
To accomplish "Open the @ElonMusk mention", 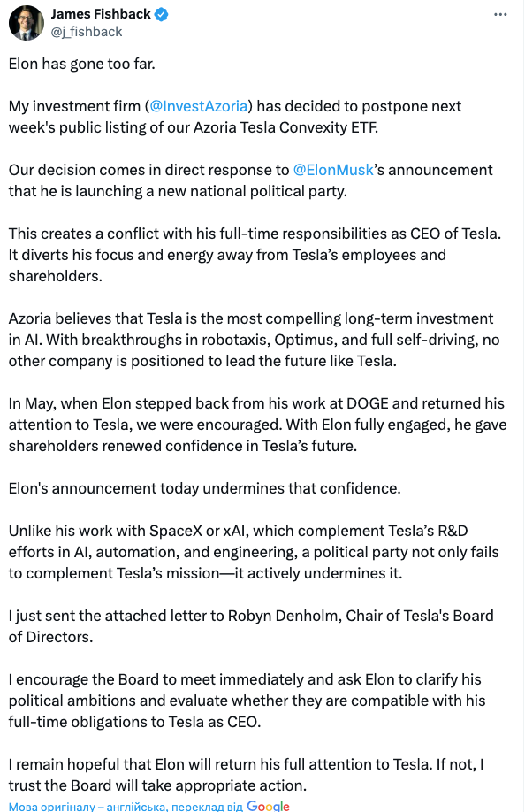I will (x=333, y=170).
